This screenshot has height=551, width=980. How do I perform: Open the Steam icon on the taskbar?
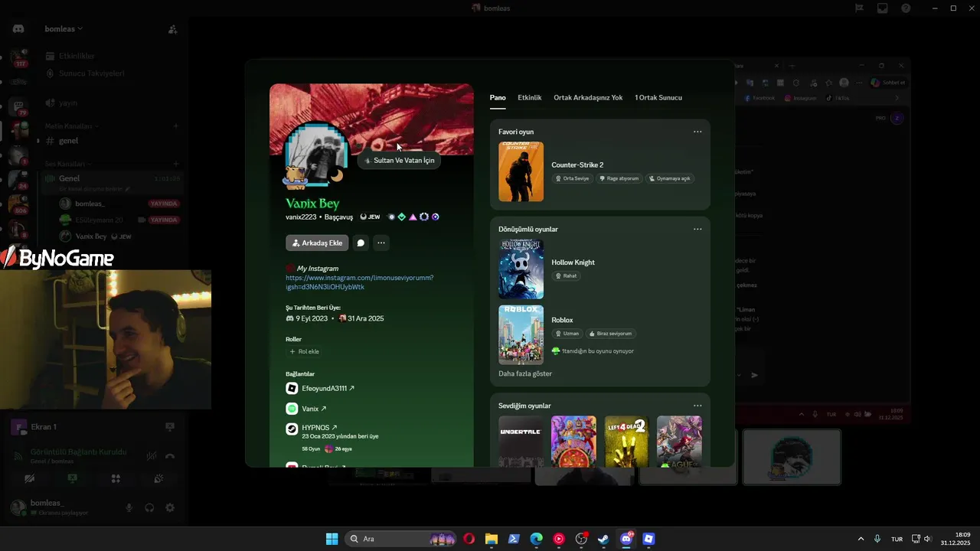[603, 539]
